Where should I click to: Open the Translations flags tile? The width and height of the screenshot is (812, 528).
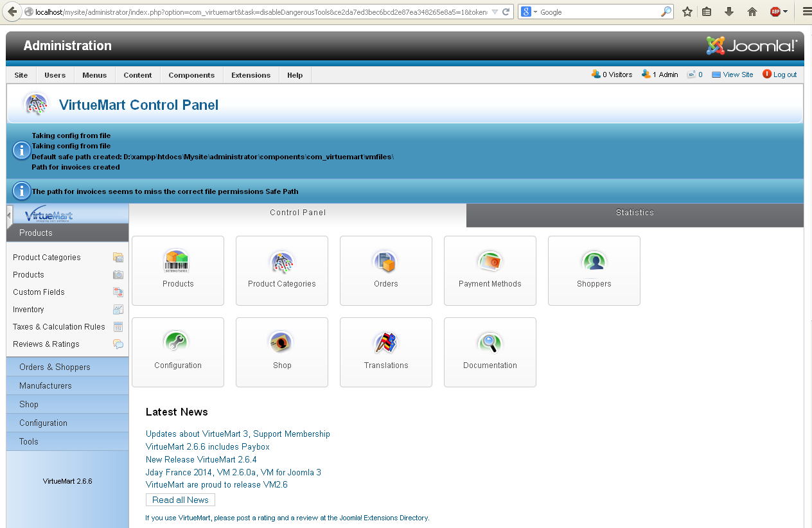point(386,352)
